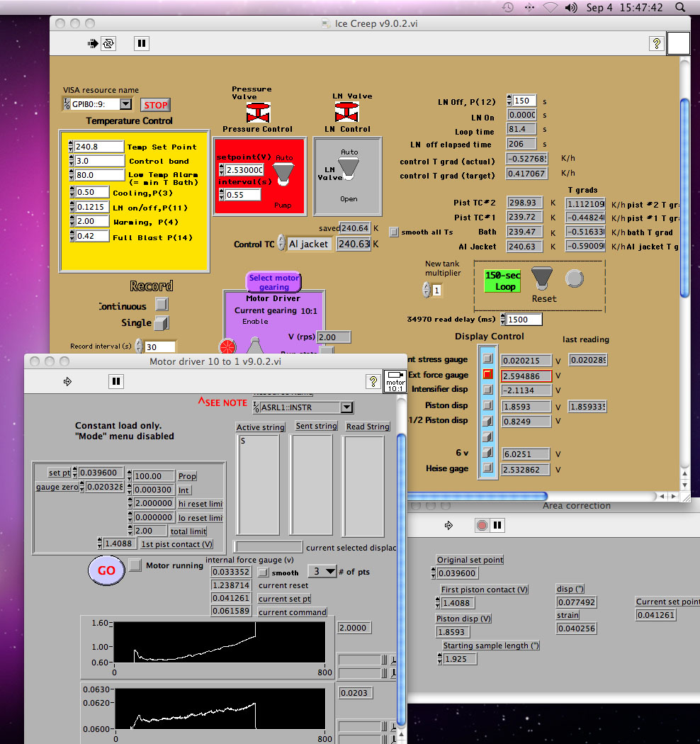Open Spotlight search in the menu bar
700x744 pixels.
(x=680, y=7)
